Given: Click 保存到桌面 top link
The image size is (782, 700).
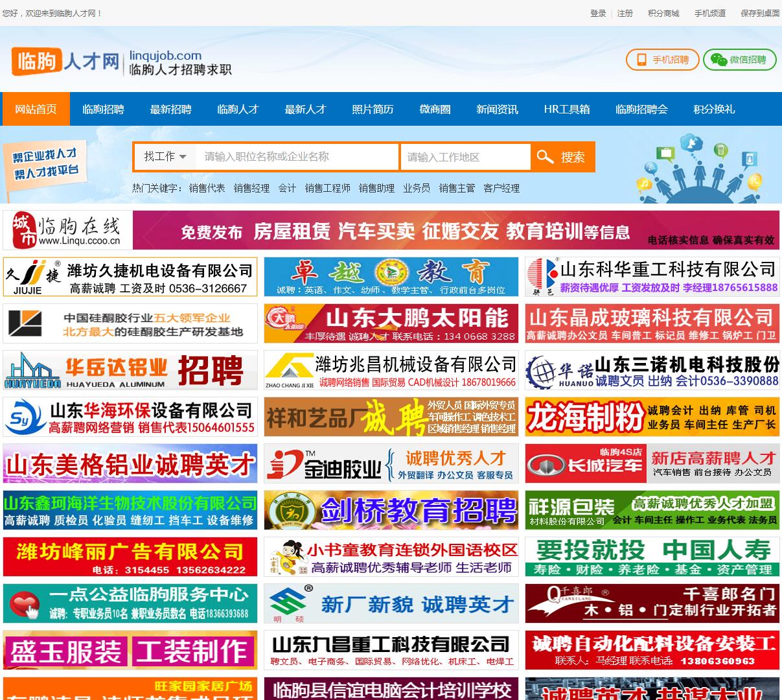Looking at the screenshot, I should pos(760,13).
